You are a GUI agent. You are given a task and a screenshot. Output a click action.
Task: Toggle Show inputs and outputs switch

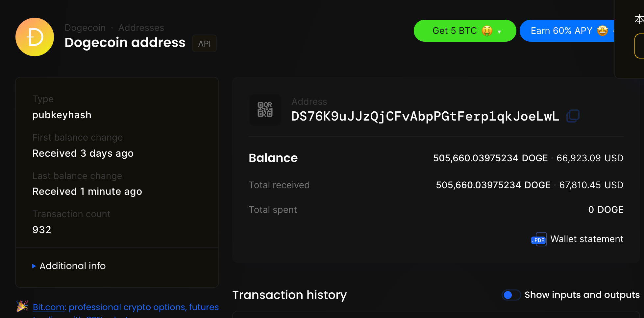coord(511,295)
